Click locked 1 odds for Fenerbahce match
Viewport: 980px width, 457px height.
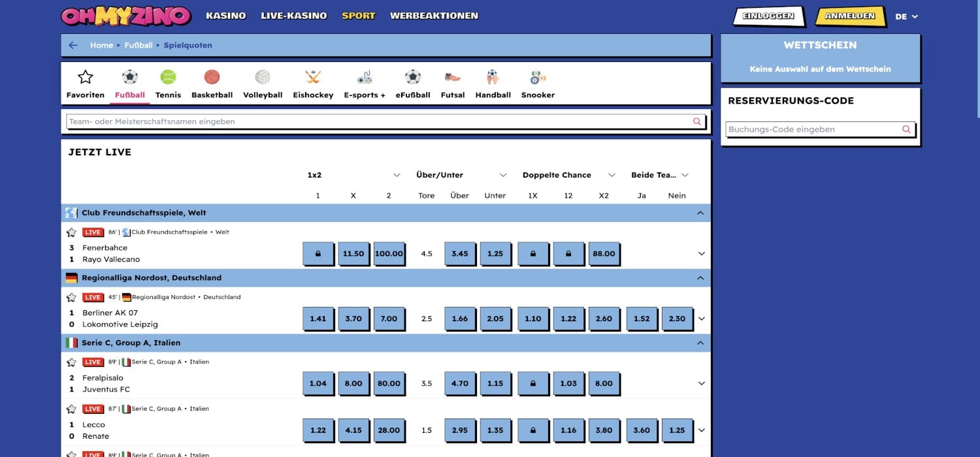point(318,254)
